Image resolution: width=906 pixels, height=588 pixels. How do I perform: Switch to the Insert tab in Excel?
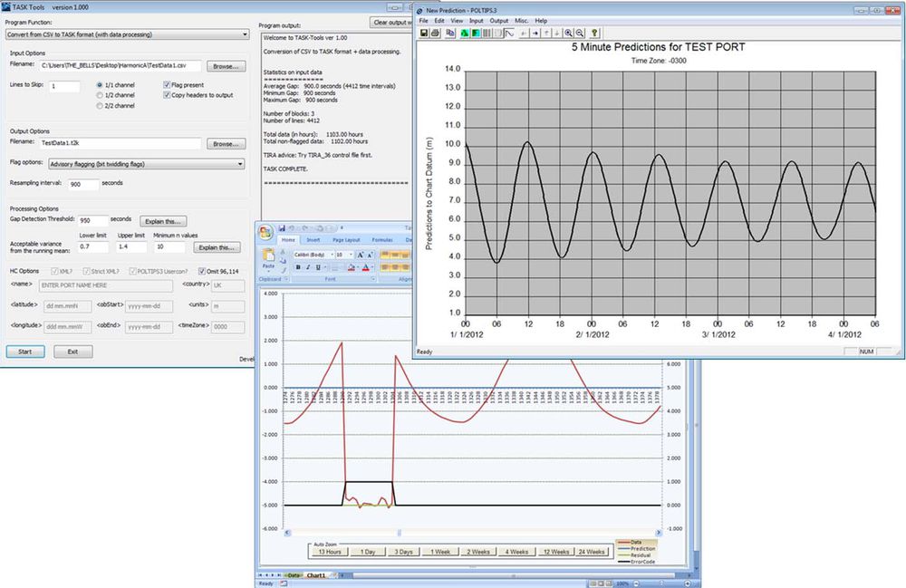313,240
